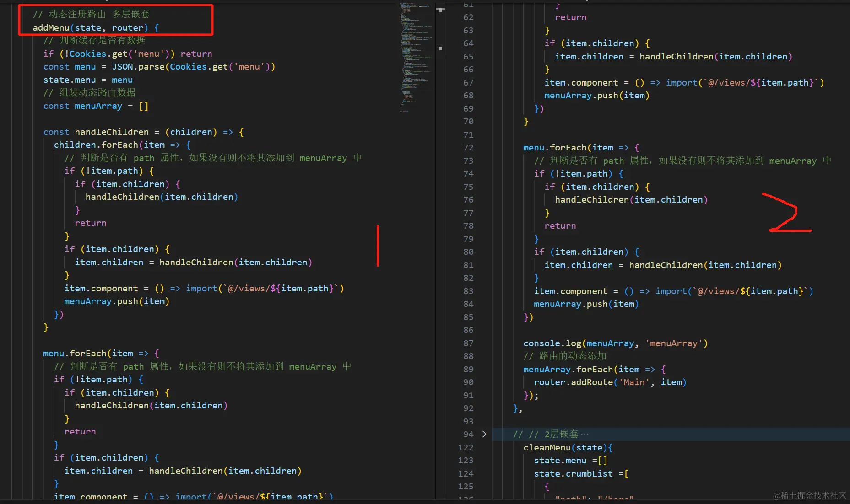Click the minimap preview of the left editor

(416, 57)
